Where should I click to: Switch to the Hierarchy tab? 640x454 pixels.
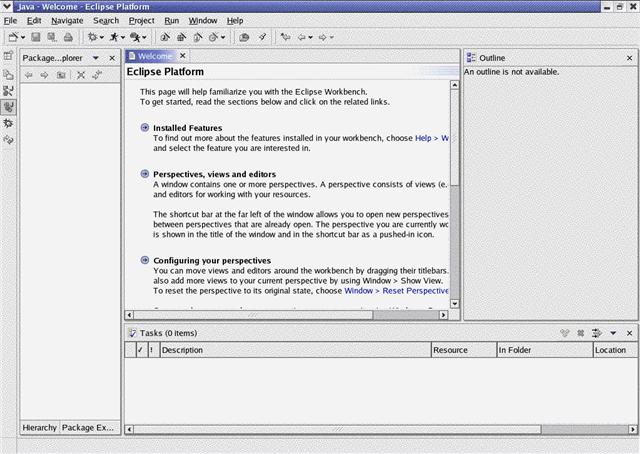point(39,427)
